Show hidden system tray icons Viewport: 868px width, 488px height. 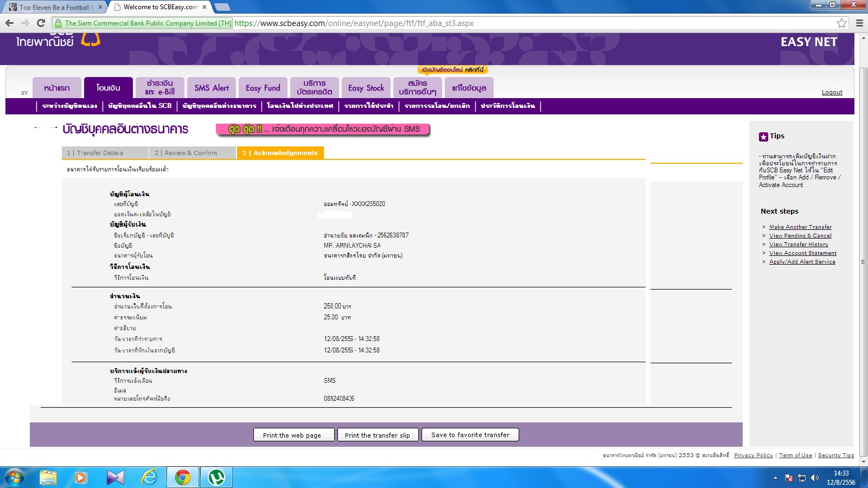coord(775,478)
